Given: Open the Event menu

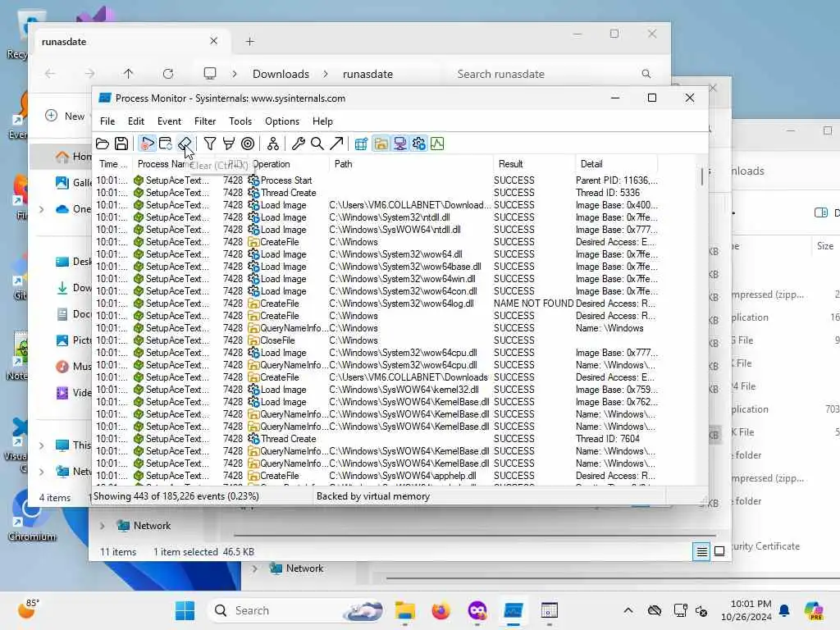Looking at the screenshot, I should (169, 121).
